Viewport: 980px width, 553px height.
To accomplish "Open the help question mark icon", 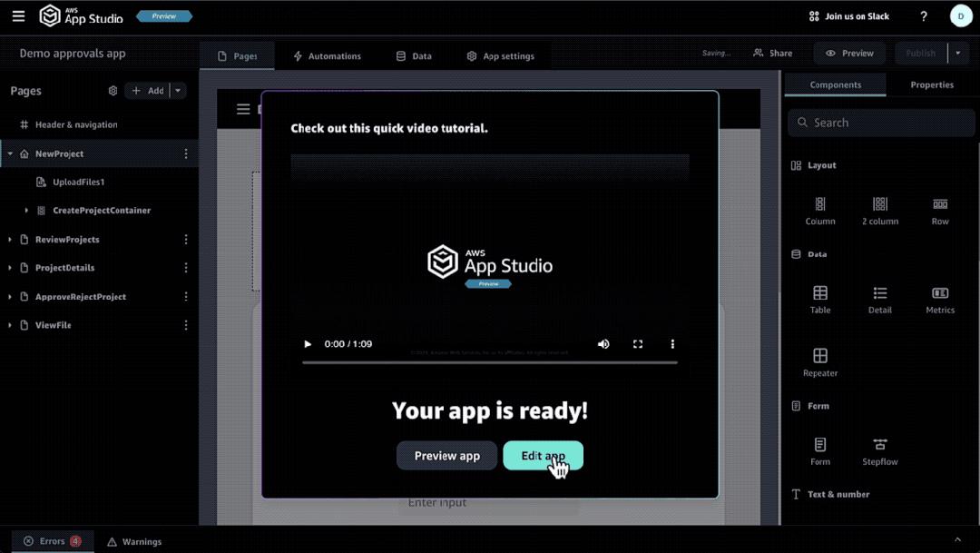I will (x=923, y=16).
